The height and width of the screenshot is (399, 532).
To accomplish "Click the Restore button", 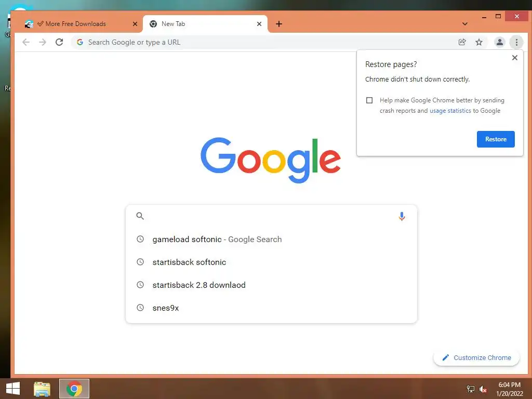I will (x=495, y=139).
